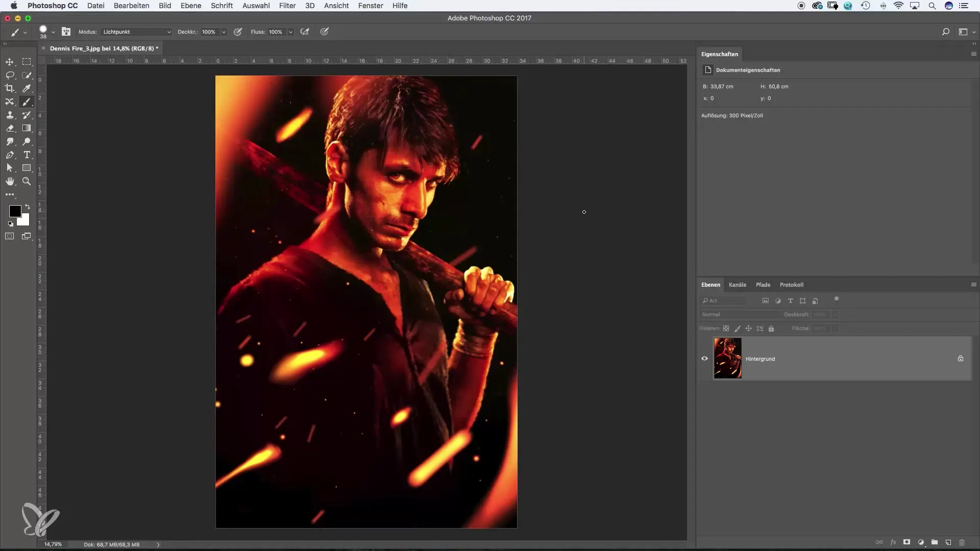This screenshot has height=551, width=980.
Task: Select the Hintergrund layer thumbnail
Action: coord(727,358)
